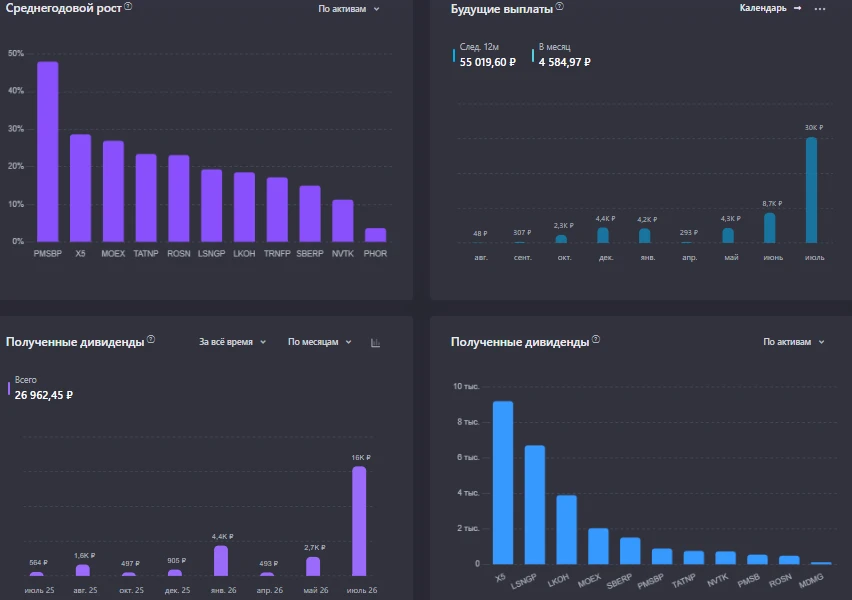This screenshot has width=852, height=600.
Task: Open three-dots menu in Будущие выплаты panel
Action: coord(819,9)
